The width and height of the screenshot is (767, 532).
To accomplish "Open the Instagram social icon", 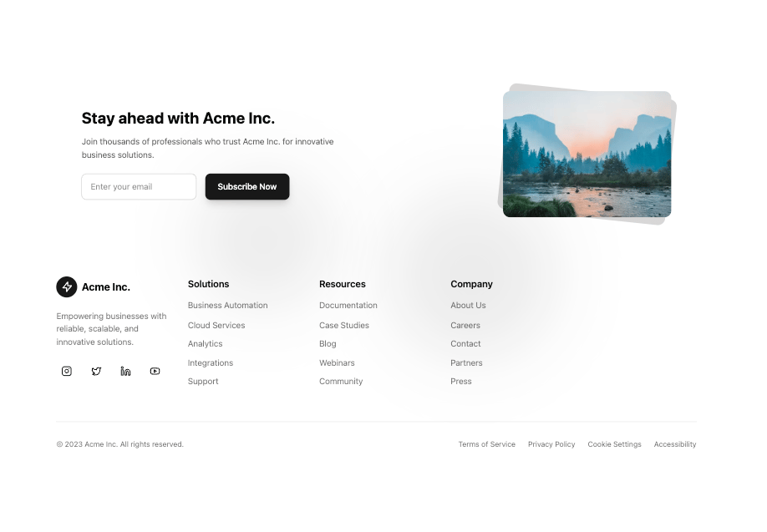I will pyautogui.click(x=67, y=371).
